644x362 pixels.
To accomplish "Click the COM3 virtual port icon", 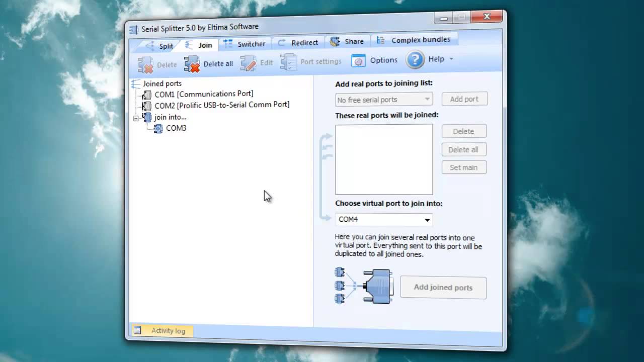I will click(x=158, y=129).
